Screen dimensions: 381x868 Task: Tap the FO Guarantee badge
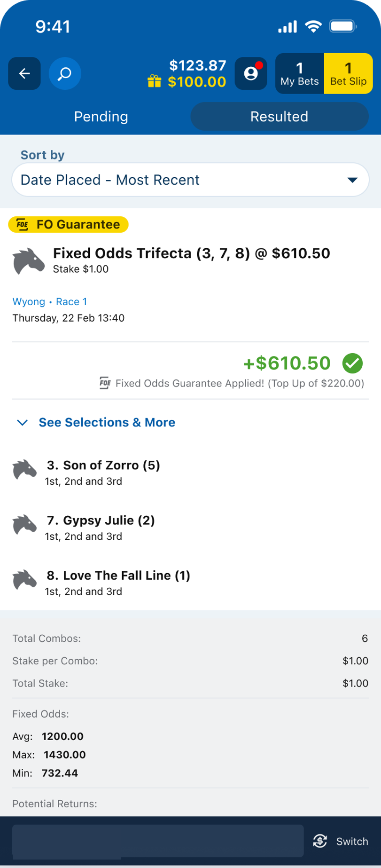coord(69,224)
